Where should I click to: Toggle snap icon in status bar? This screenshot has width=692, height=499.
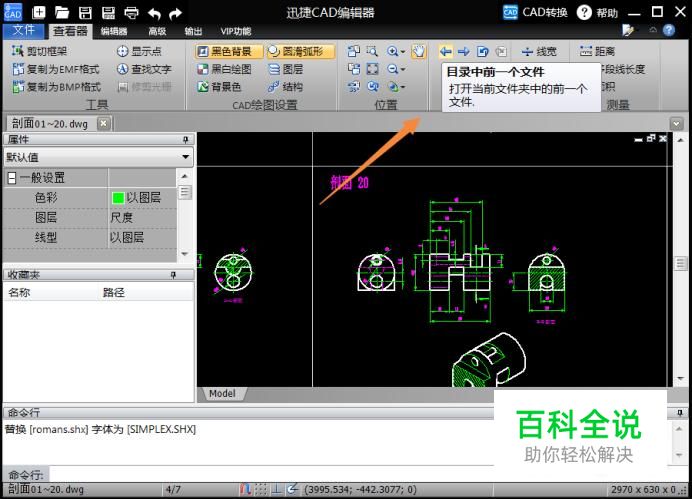[245, 489]
